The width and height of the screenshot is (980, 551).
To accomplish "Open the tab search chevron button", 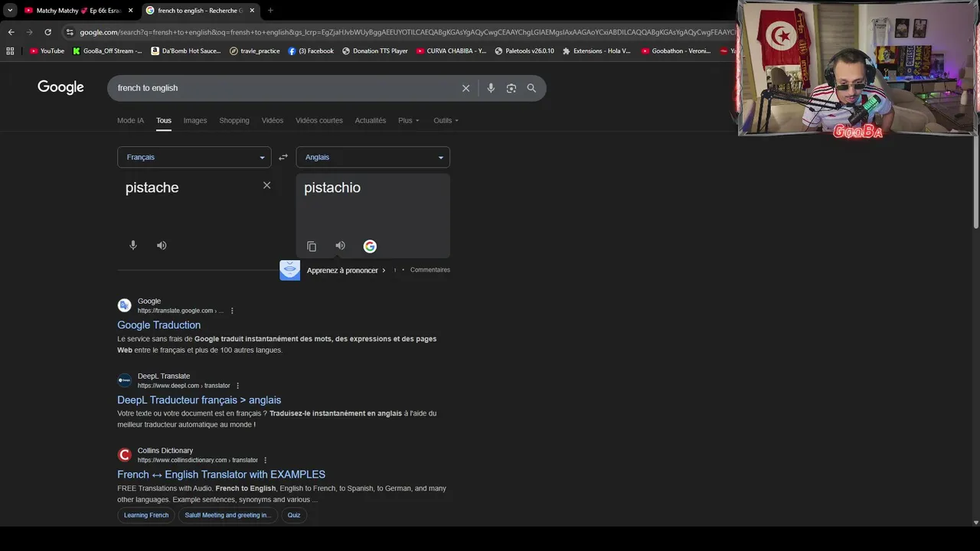I will pyautogui.click(x=10, y=10).
